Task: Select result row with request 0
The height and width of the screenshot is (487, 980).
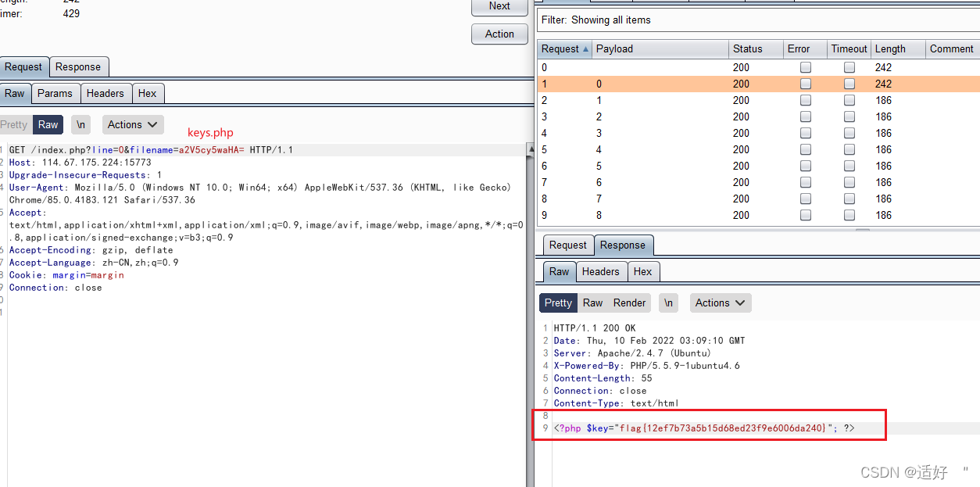Action: point(758,67)
